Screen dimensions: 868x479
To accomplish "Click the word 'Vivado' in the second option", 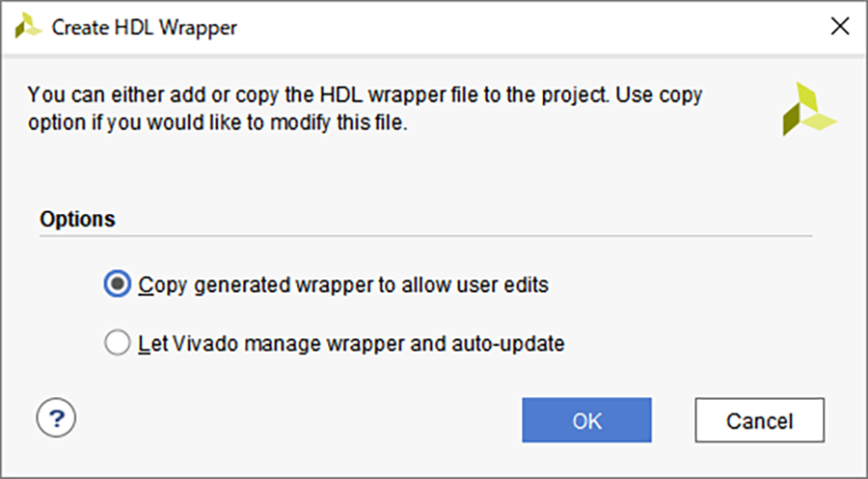I will (204, 343).
